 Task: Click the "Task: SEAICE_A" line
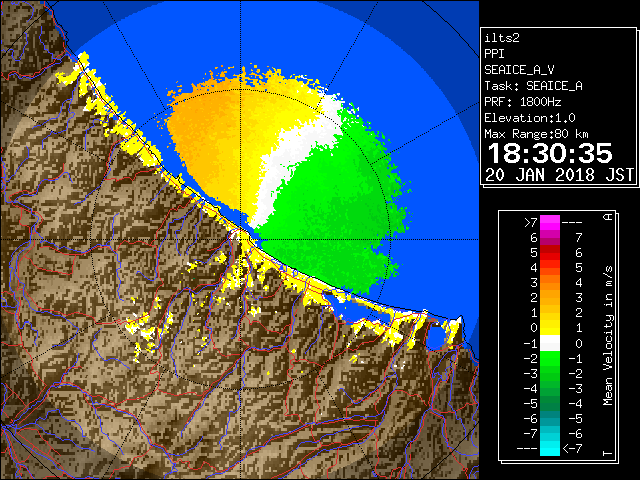click(x=533, y=86)
